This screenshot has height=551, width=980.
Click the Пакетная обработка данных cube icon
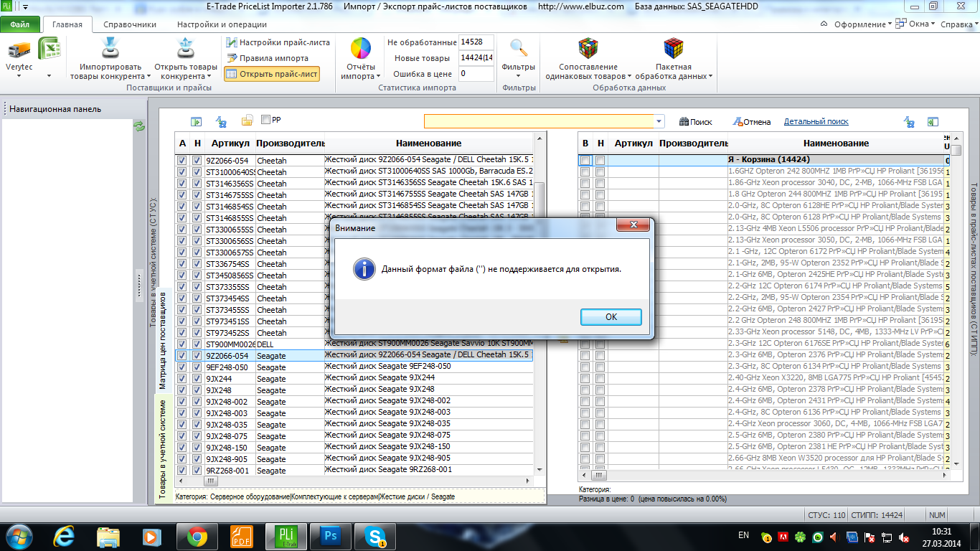673,48
